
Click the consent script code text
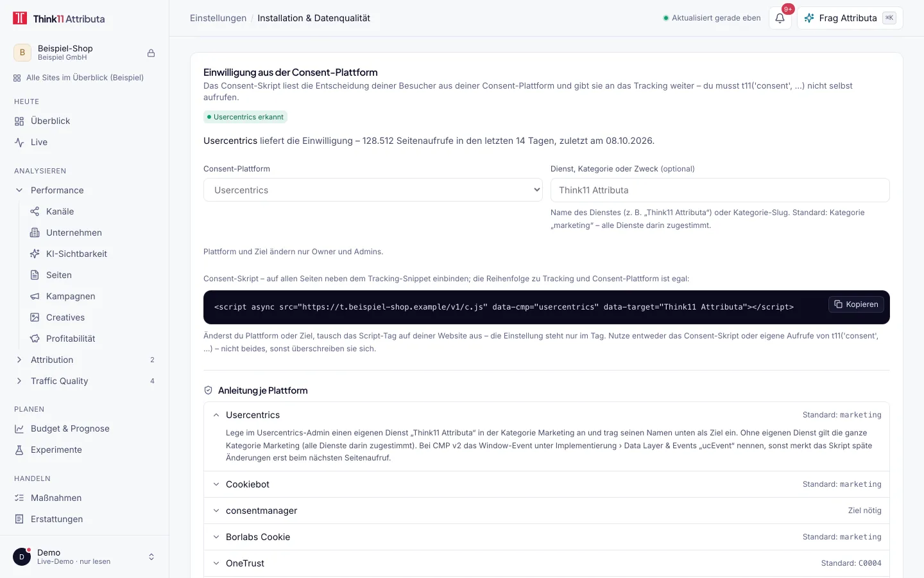(x=504, y=307)
